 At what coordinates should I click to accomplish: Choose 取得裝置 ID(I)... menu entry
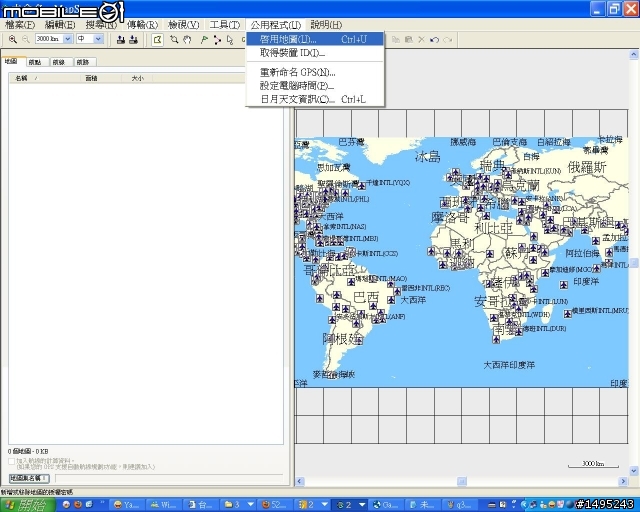315,53
